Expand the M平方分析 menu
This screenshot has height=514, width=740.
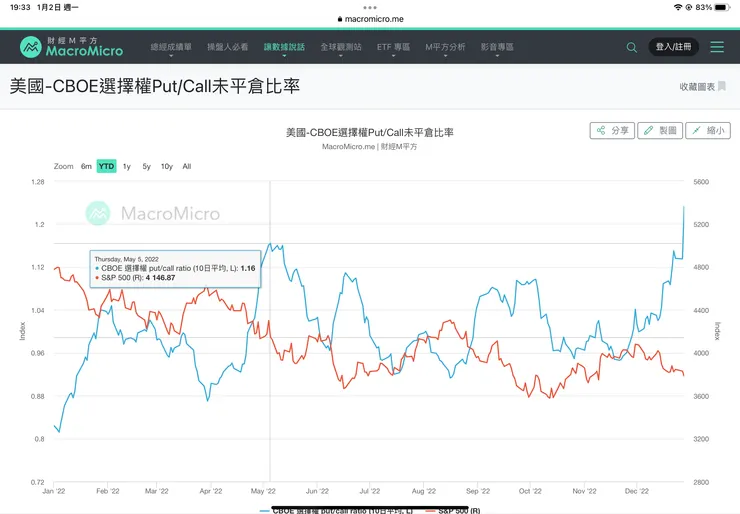click(x=445, y=48)
